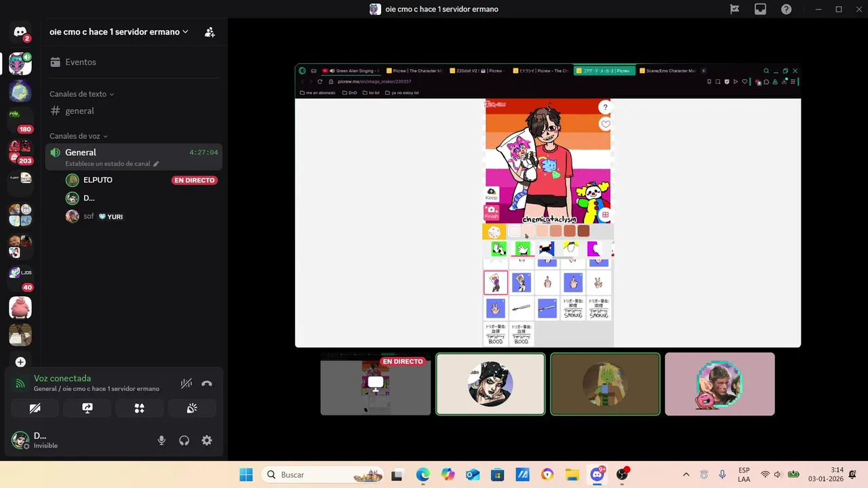Select the live stream thumbnail tile
868x488 pixels.
pyautogui.click(x=376, y=384)
